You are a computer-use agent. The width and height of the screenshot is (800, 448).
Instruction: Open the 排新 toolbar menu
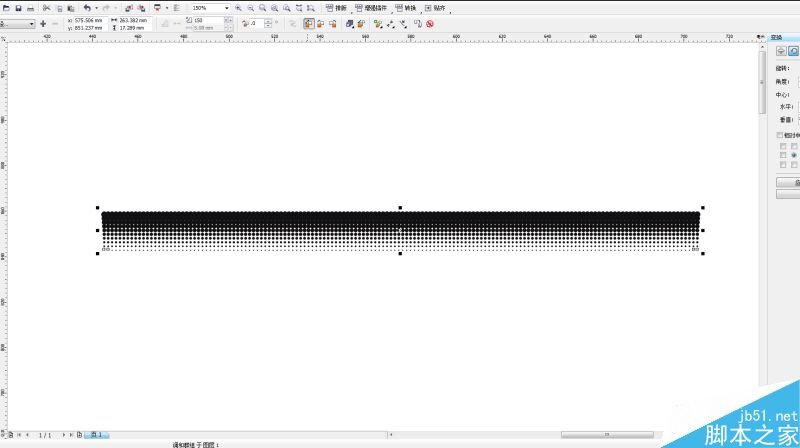click(x=336, y=8)
